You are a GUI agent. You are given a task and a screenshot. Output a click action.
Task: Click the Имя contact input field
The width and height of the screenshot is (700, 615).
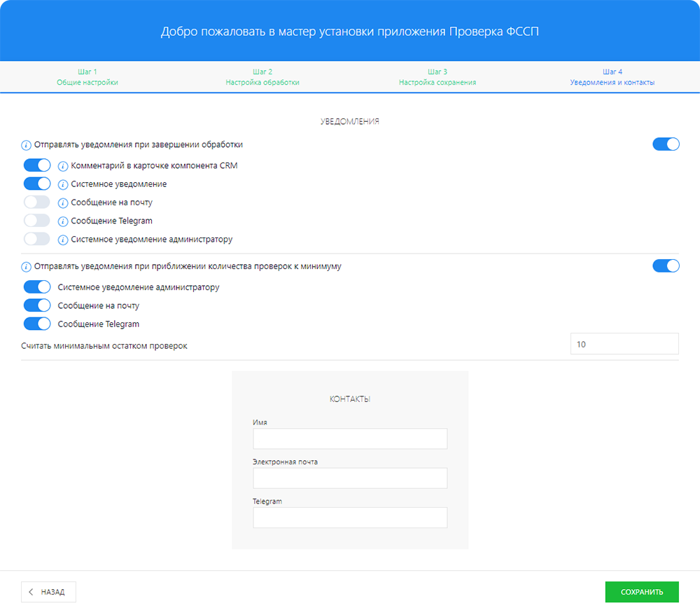click(350, 438)
